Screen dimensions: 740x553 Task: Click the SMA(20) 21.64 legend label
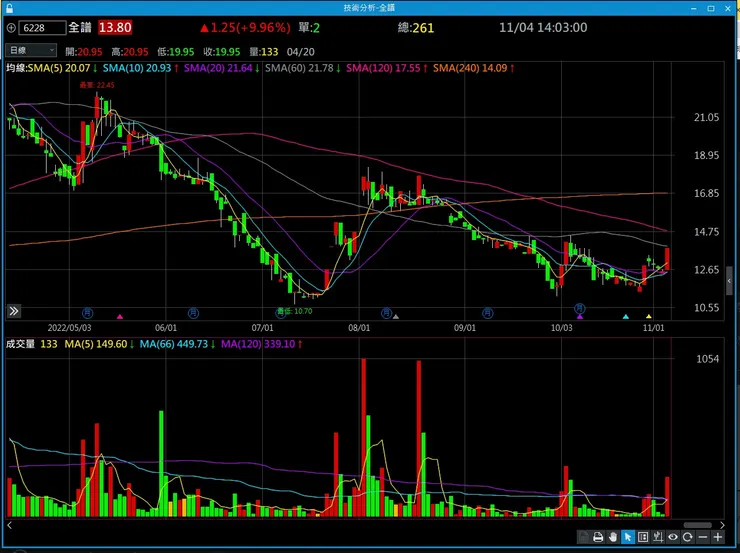pos(218,68)
